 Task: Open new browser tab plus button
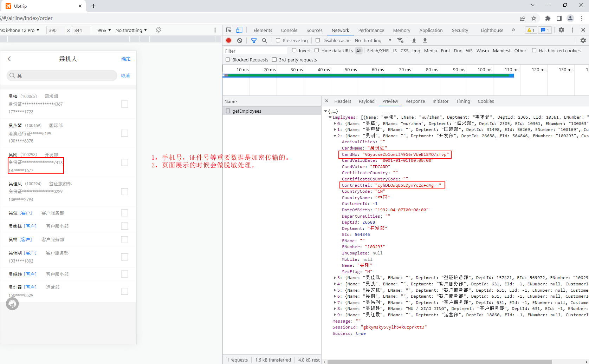[93, 6]
